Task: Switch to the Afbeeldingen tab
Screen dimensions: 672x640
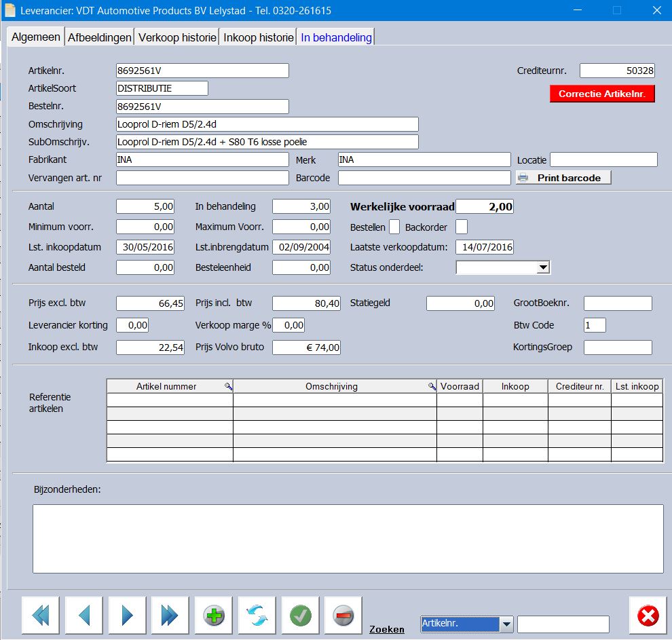Action: (99, 37)
